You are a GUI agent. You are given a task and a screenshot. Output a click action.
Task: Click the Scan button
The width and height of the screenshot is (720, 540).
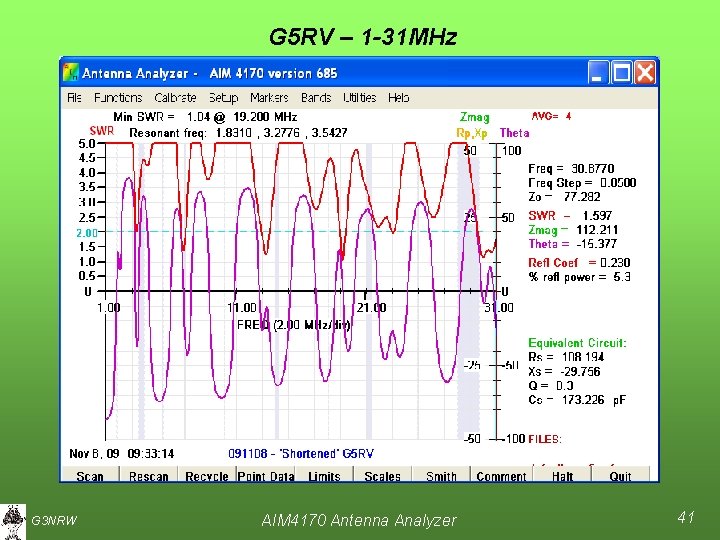tap(90, 476)
